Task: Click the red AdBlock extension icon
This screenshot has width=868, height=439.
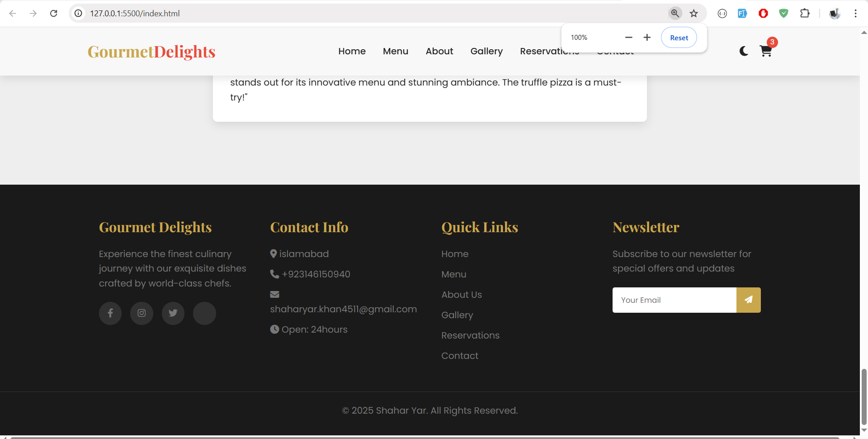Action: pos(763,13)
